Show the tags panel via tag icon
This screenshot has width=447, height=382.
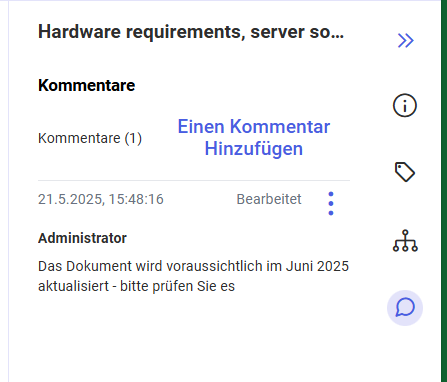pyautogui.click(x=405, y=172)
